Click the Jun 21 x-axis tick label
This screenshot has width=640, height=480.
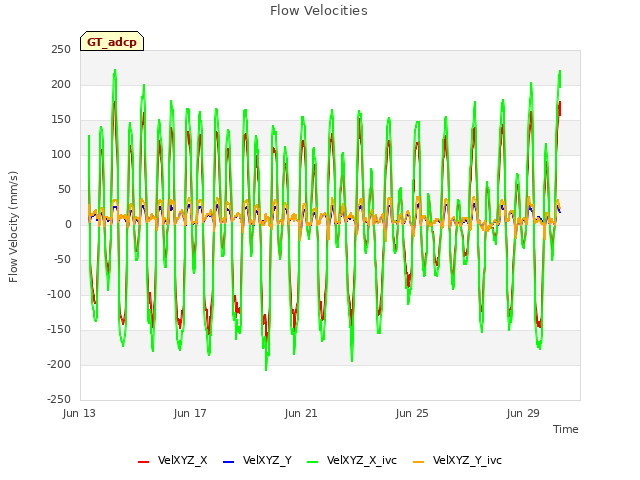click(301, 413)
